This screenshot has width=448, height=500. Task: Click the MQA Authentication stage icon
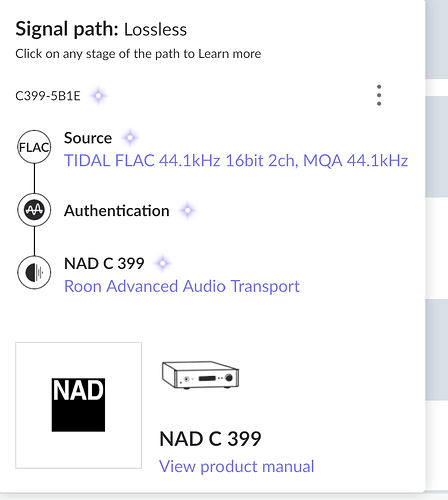point(34,210)
